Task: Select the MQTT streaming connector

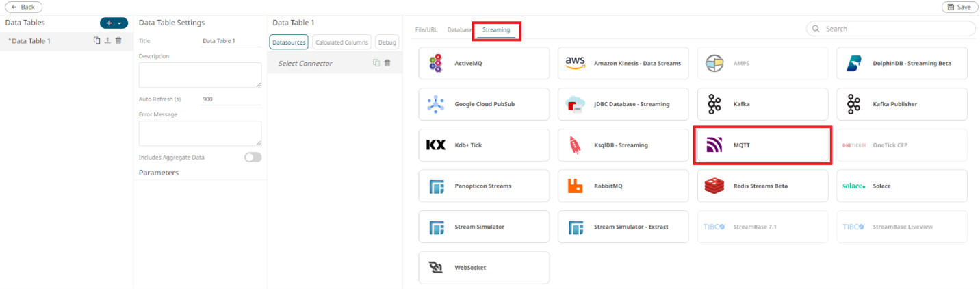Action: coord(762,145)
